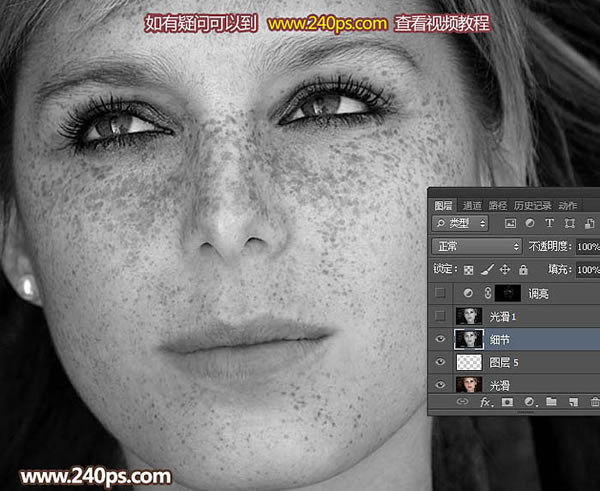Switch to the 路径 tab
The image size is (600, 491).
[x=498, y=206]
